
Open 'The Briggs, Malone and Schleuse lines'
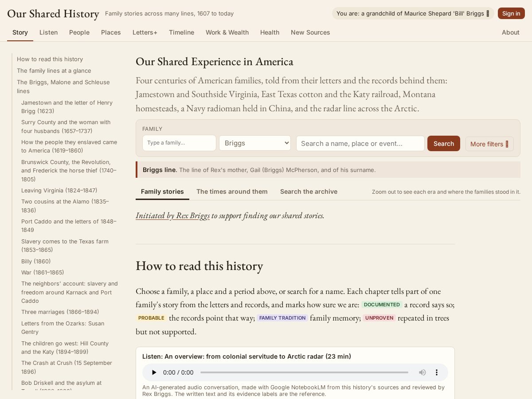point(63,86)
